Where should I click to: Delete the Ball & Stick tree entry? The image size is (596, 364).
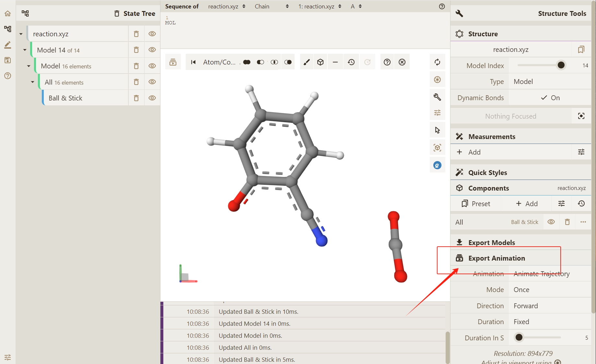point(136,98)
